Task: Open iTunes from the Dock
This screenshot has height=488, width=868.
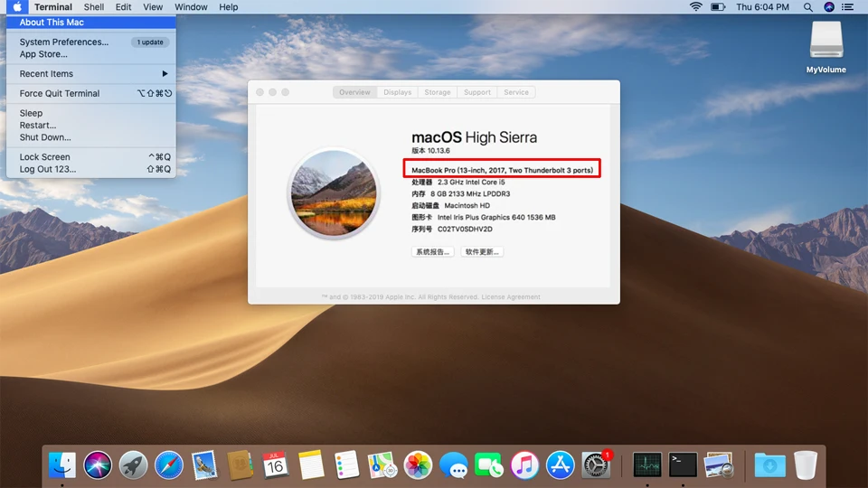Action: coord(524,465)
